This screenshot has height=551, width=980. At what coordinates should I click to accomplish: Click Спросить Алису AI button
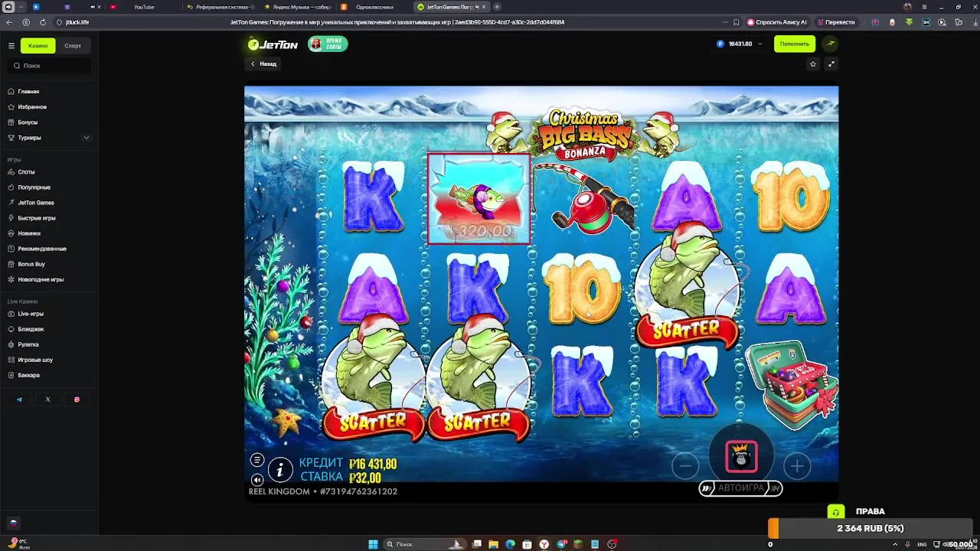coord(777,22)
